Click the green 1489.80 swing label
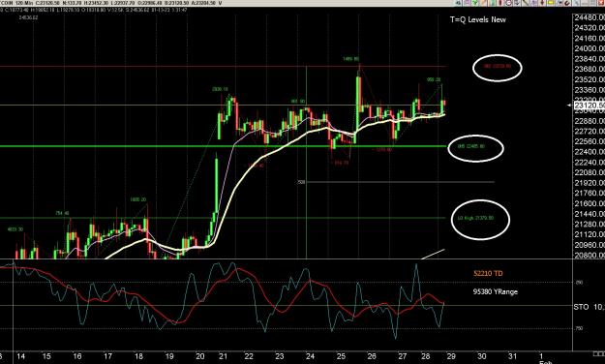This screenshot has width=605, height=364. (350, 59)
